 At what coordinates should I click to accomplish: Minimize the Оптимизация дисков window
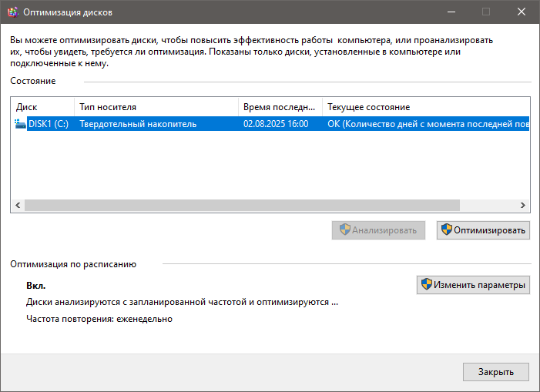[x=451, y=12]
